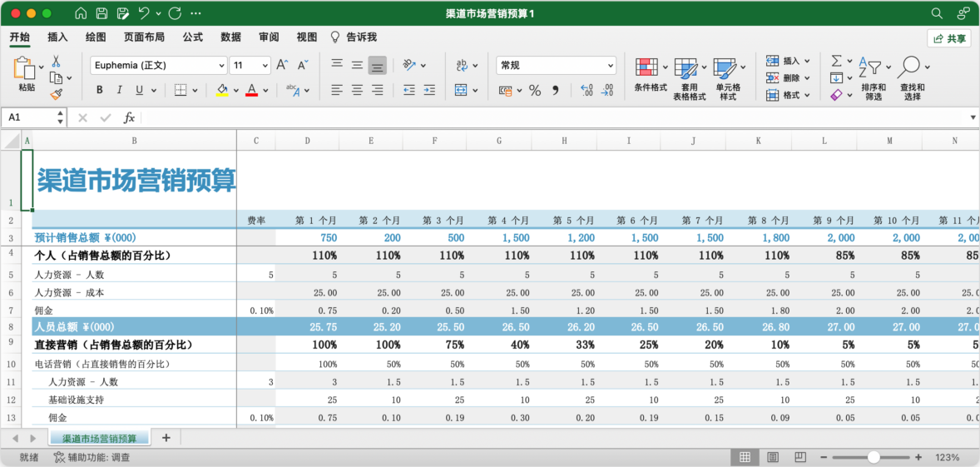This screenshot has width=980, height=467.
Task: Cut selection with scissors icon
Action: (56, 62)
